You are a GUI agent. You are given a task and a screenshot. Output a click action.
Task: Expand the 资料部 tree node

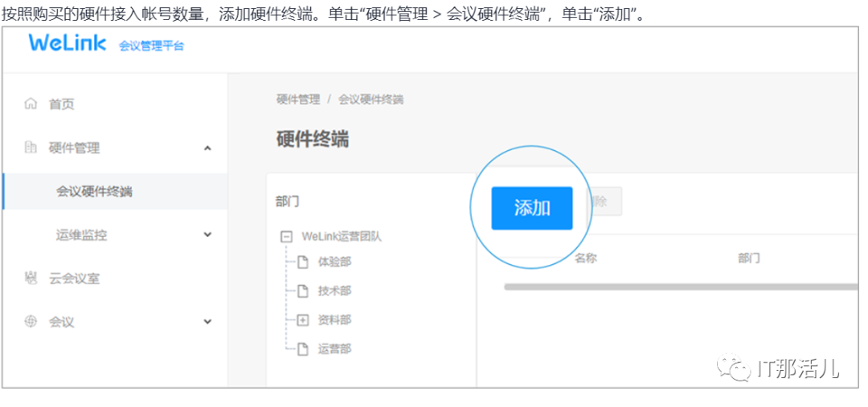[302, 319]
